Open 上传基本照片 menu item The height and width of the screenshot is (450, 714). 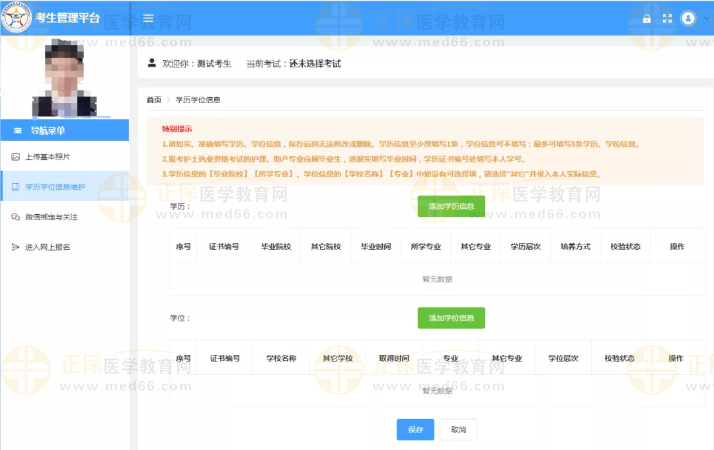(47, 157)
